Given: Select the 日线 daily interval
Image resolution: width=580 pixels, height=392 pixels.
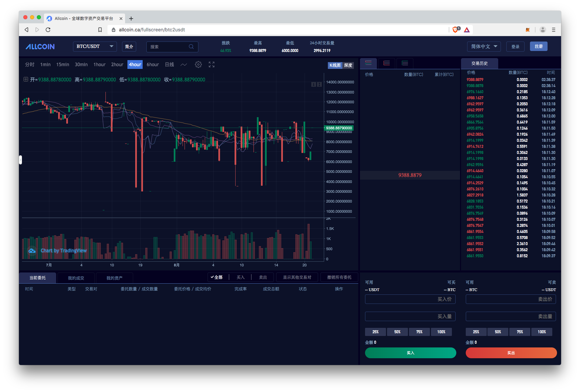Looking at the screenshot, I should (169, 64).
